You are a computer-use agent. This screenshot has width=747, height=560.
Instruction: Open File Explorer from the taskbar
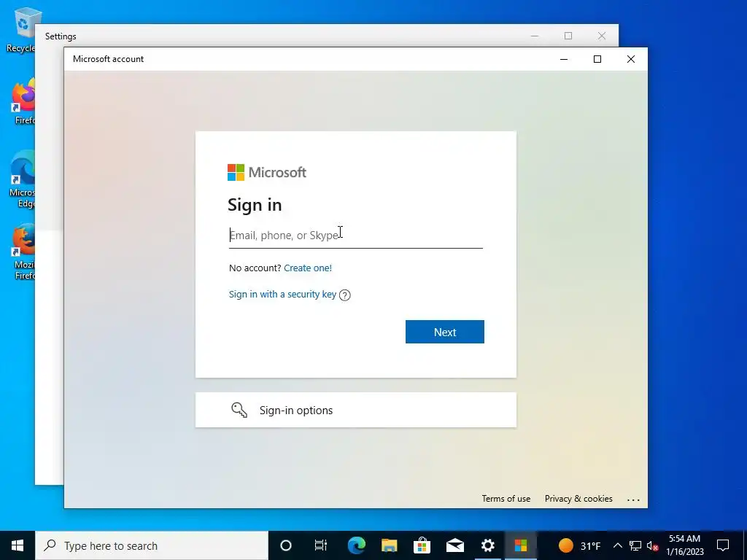point(390,545)
